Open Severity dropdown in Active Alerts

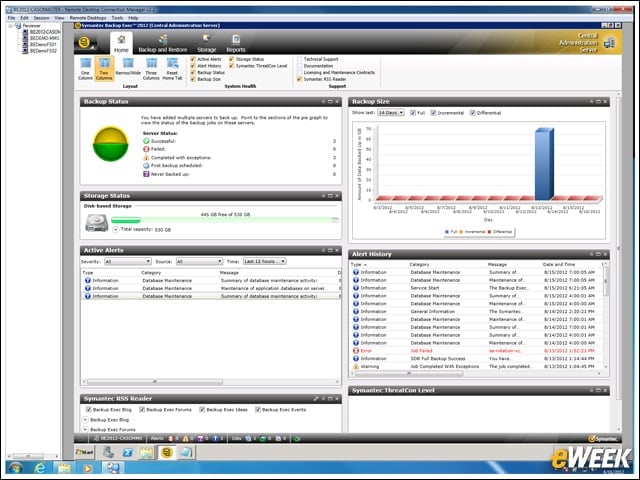[128, 261]
